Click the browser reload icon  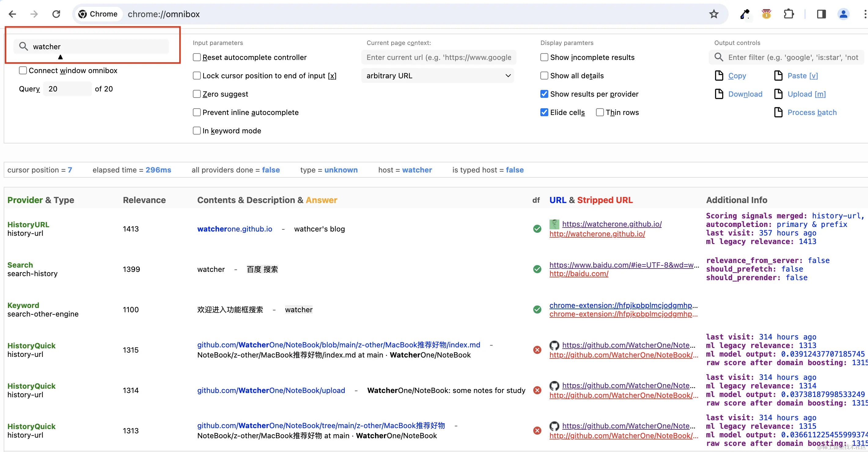[x=56, y=14]
